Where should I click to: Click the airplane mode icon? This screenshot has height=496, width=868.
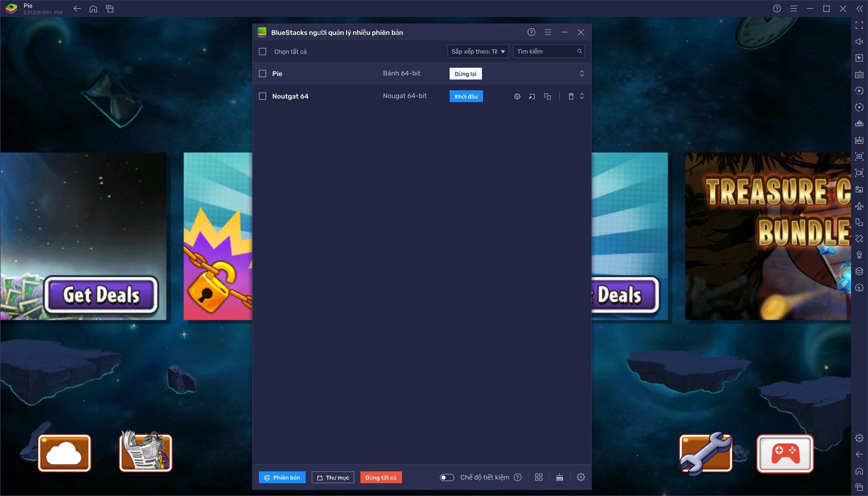pos(859,206)
